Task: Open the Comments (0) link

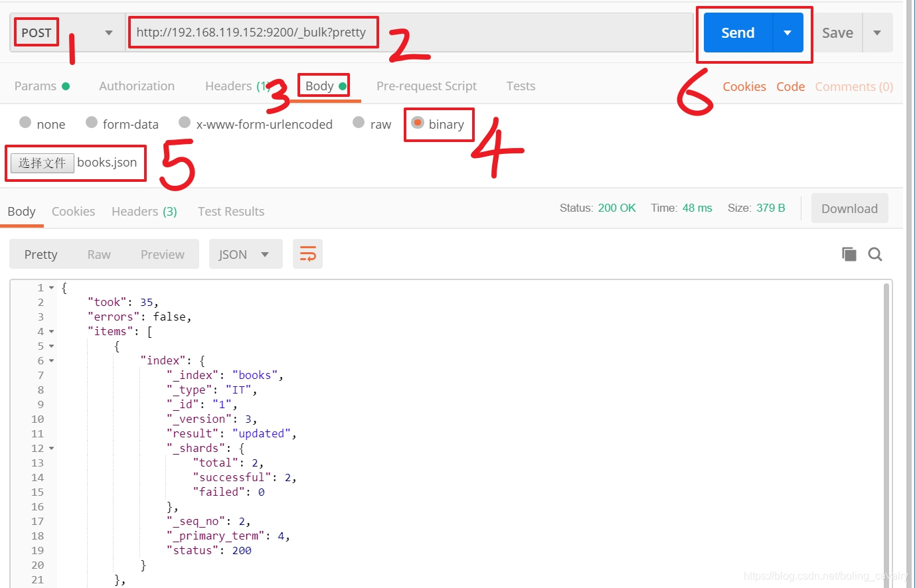Action: pyautogui.click(x=854, y=86)
